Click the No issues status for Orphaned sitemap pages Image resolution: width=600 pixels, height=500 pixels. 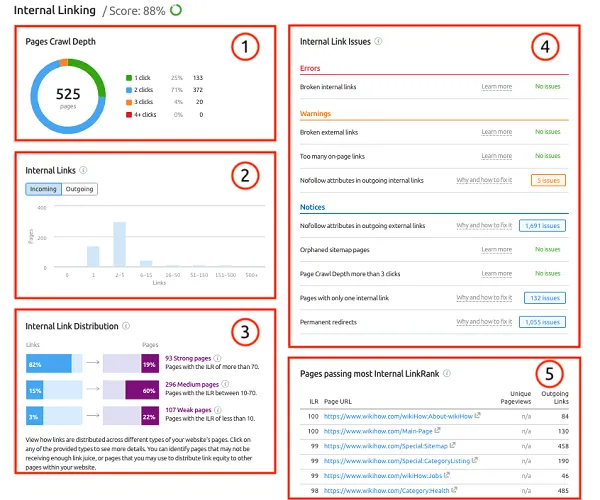pyautogui.click(x=548, y=249)
